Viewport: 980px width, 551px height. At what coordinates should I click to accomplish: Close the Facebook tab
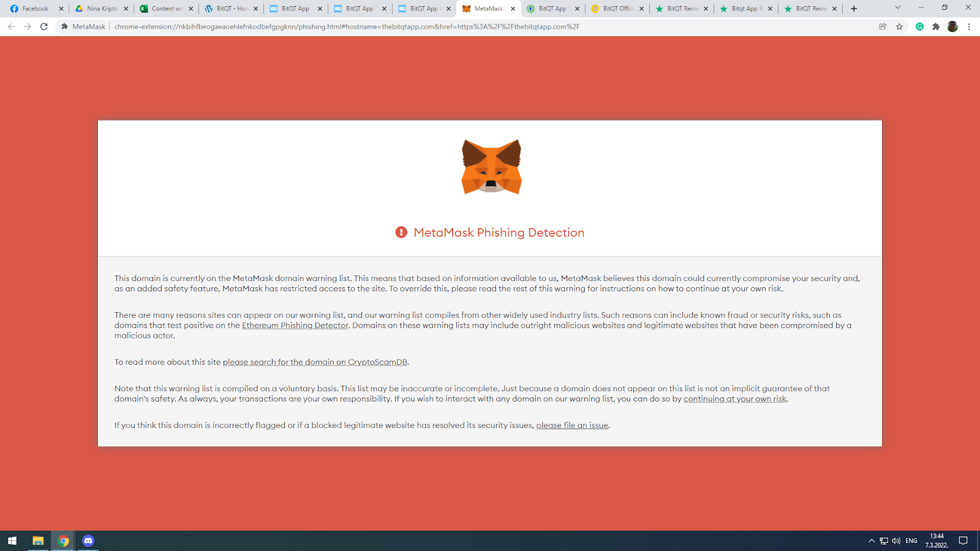pos(61,9)
